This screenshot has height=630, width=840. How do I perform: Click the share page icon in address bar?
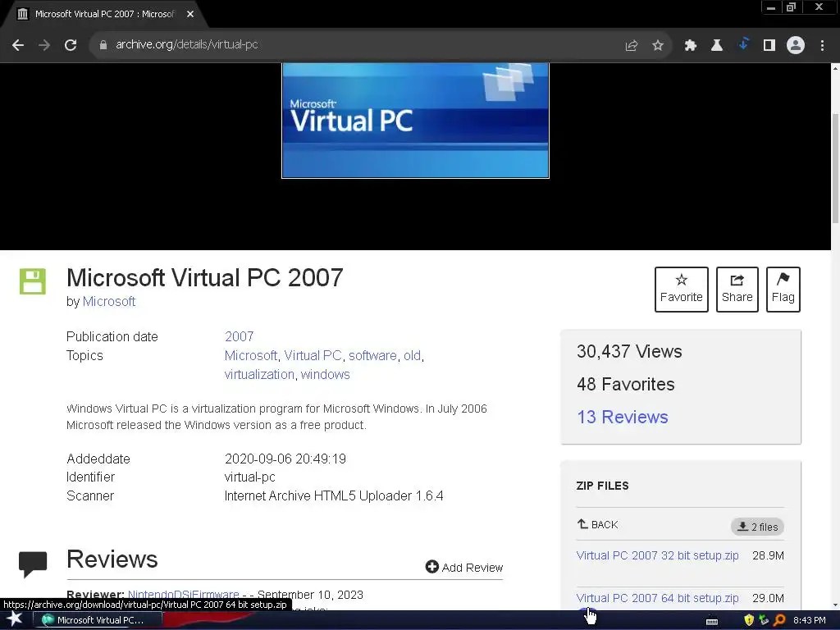631,45
